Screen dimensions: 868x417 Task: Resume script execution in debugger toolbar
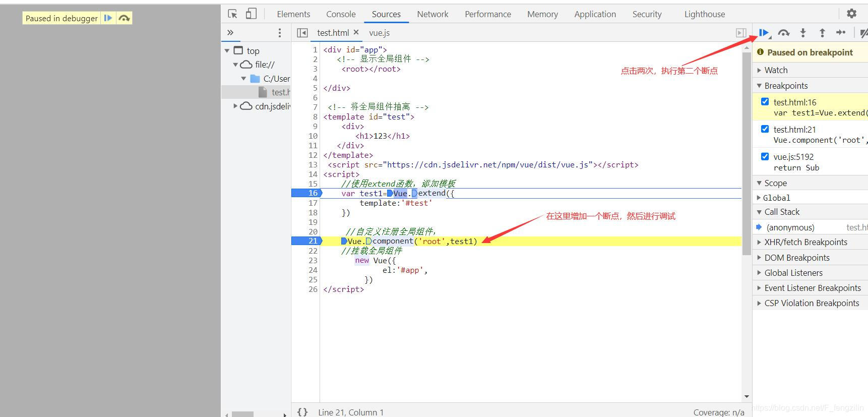click(764, 33)
